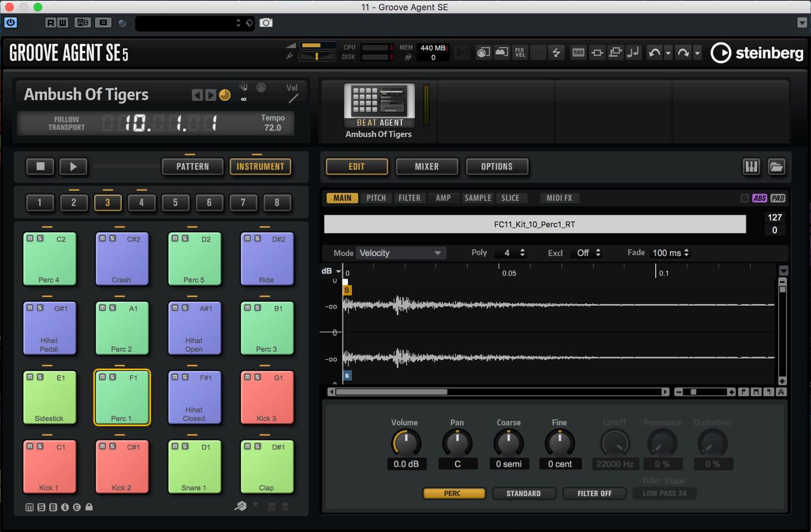Open the MIXER page
The height and width of the screenshot is (532, 811).
click(x=426, y=167)
